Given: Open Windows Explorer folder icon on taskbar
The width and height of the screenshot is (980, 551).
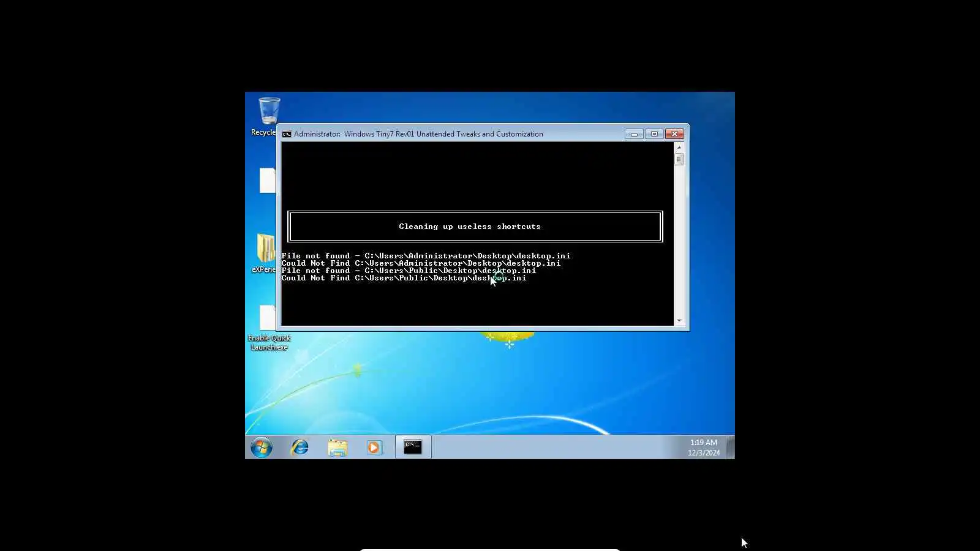Looking at the screenshot, I should (x=337, y=448).
